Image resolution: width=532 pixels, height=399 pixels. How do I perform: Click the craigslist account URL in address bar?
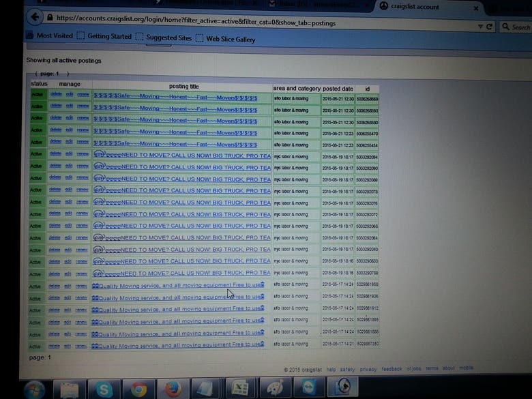pos(196,20)
